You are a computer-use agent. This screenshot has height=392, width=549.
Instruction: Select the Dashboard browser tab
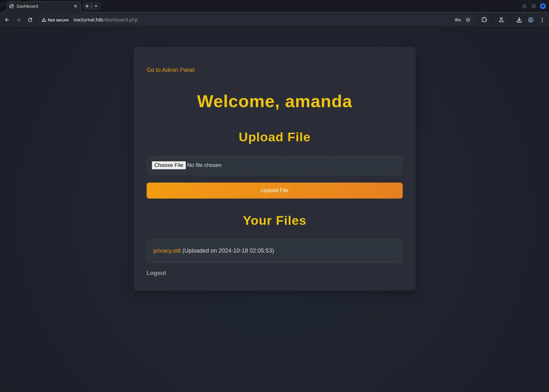point(43,6)
